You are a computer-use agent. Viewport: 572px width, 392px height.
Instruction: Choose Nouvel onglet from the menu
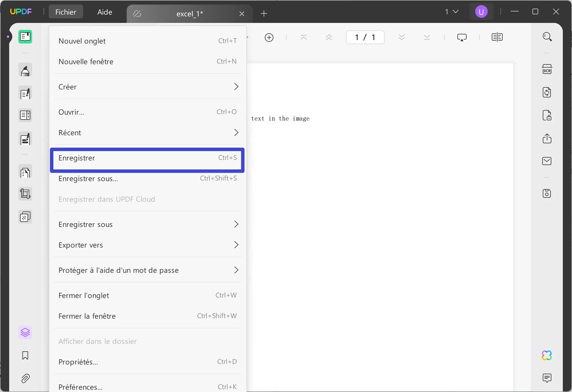pyautogui.click(x=148, y=41)
